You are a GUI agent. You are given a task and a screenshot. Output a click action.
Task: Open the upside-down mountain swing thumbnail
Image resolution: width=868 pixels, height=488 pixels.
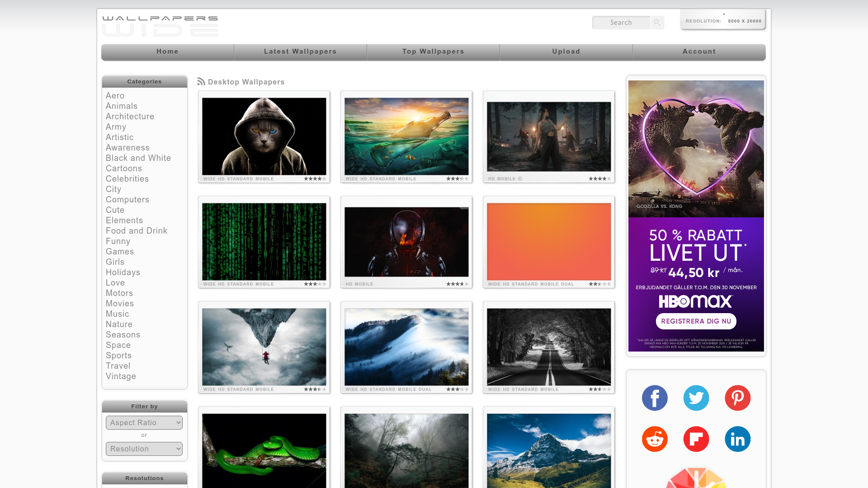point(264,347)
